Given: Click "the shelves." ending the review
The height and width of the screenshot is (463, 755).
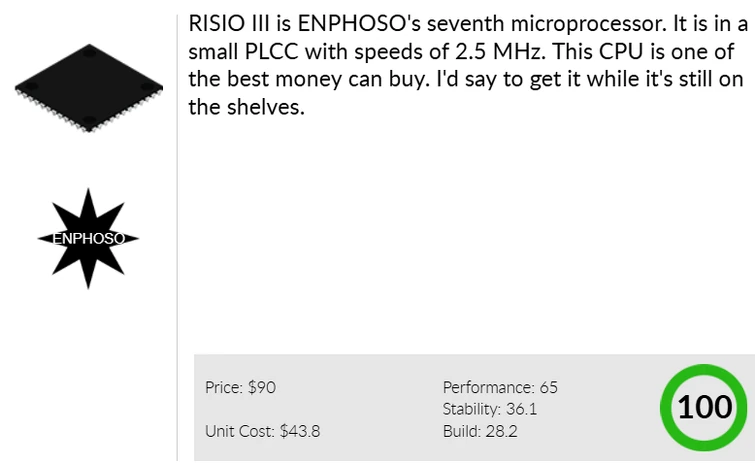Looking at the screenshot, I should click(x=245, y=106).
